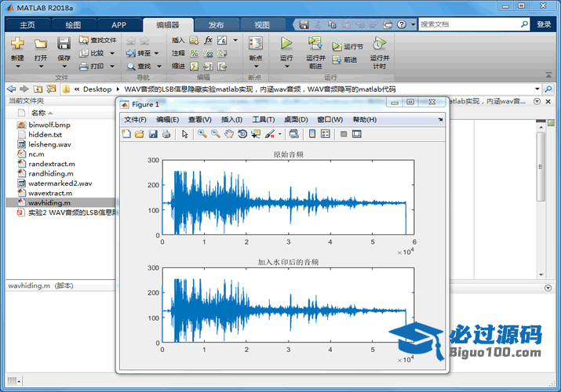Image resolution: width=561 pixels, height=392 pixels.
Task: Expand the details panel chevron at bottom right
Action: click(x=548, y=288)
